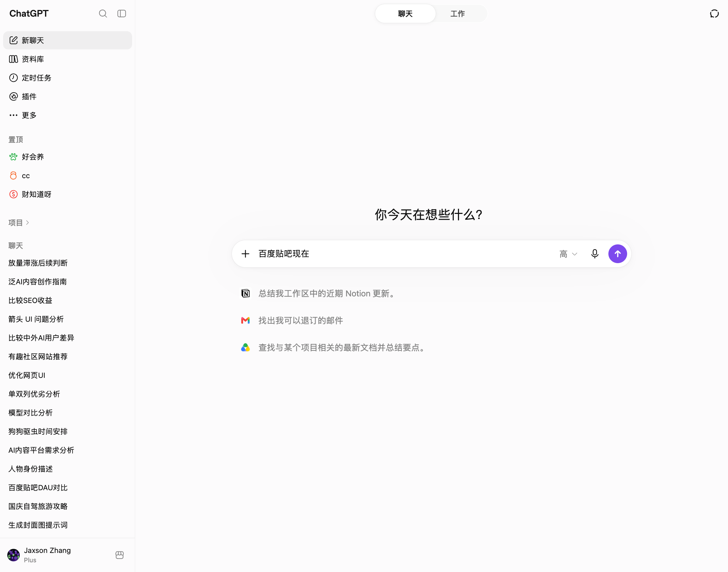Click the ChatGPT logo text
728x572 pixels.
(x=29, y=14)
